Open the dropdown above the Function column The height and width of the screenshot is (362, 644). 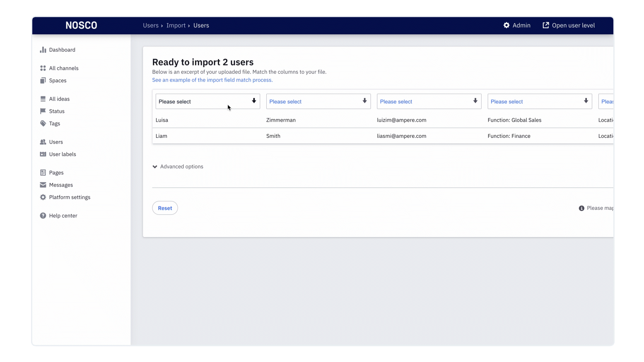click(539, 101)
